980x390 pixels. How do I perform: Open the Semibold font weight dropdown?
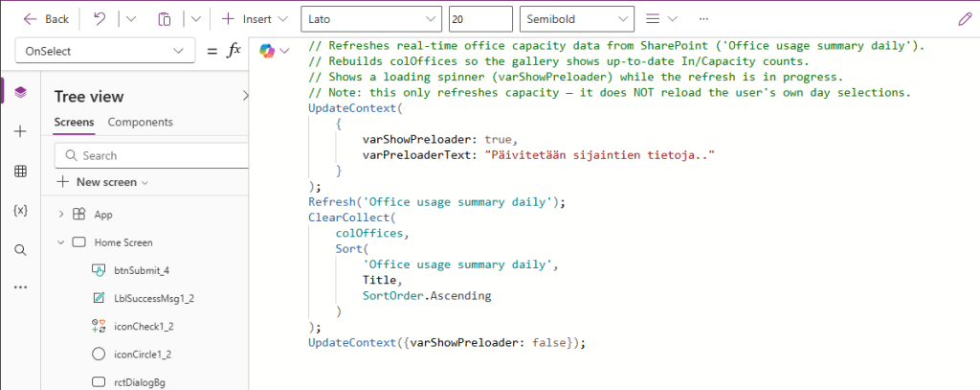click(574, 19)
